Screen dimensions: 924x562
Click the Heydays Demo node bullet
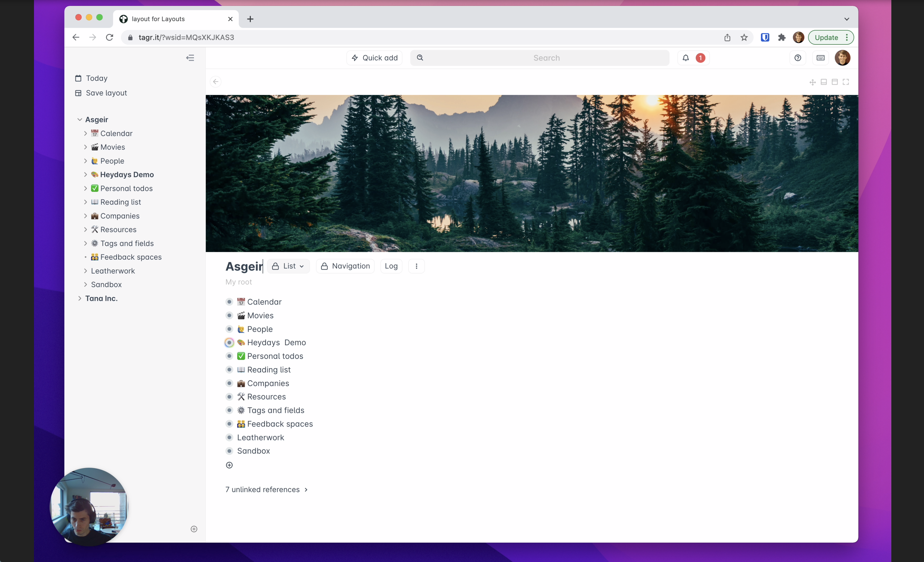(229, 342)
